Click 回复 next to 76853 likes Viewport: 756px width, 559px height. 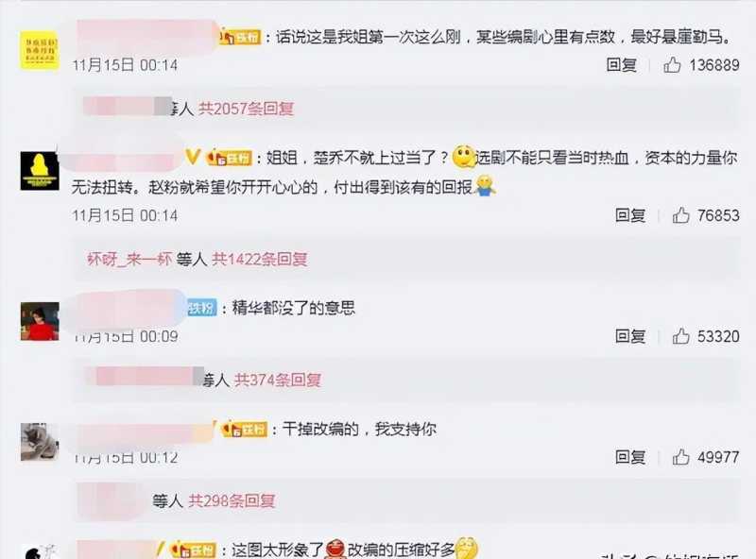pyautogui.click(x=629, y=215)
